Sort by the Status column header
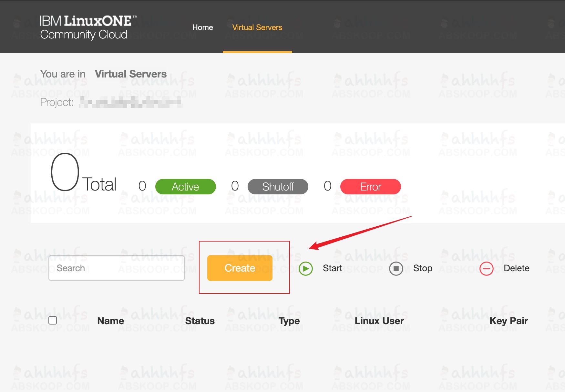 pyautogui.click(x=200, y=321)
